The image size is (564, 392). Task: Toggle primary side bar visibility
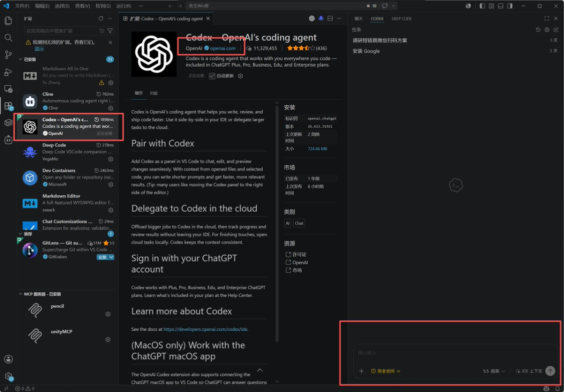[x=482, y=6]
